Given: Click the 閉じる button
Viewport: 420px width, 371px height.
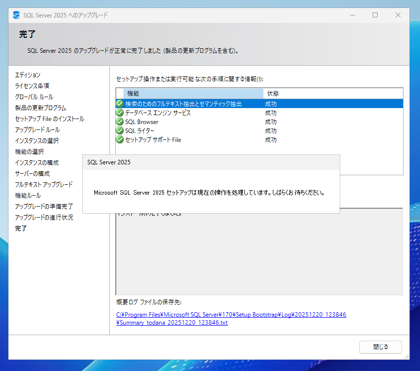Looking at the screenshot, I should pos(380,347).
